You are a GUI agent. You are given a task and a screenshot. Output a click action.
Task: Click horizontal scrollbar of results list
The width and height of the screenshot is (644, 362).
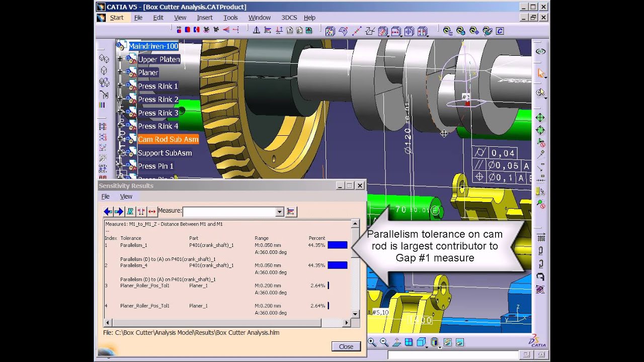pos(227,322)
